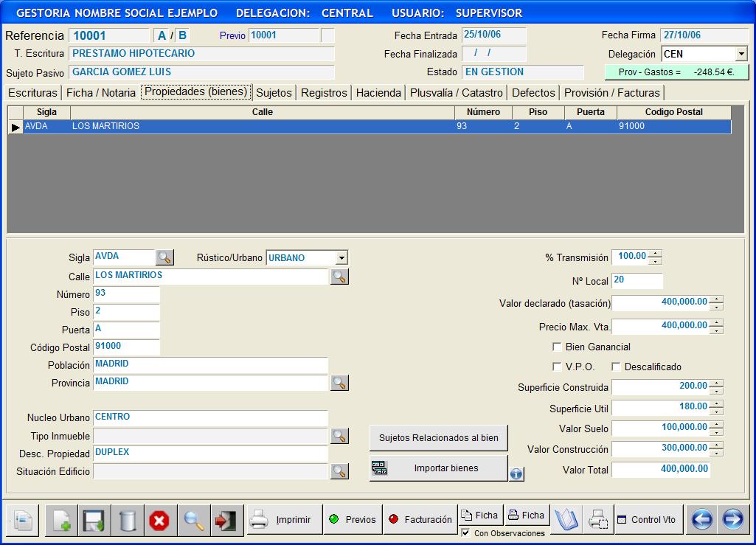
Task: Click the Población field containing MADRID
Action: [210, 365]
